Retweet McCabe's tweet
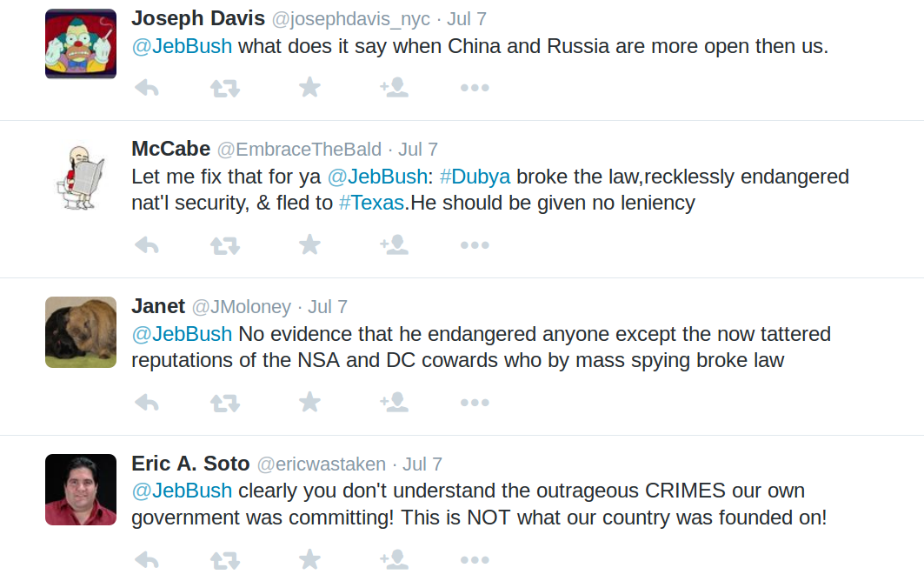The width and height of the screenshot is (924, 581). pyautogui.click(x=225, y=245)
